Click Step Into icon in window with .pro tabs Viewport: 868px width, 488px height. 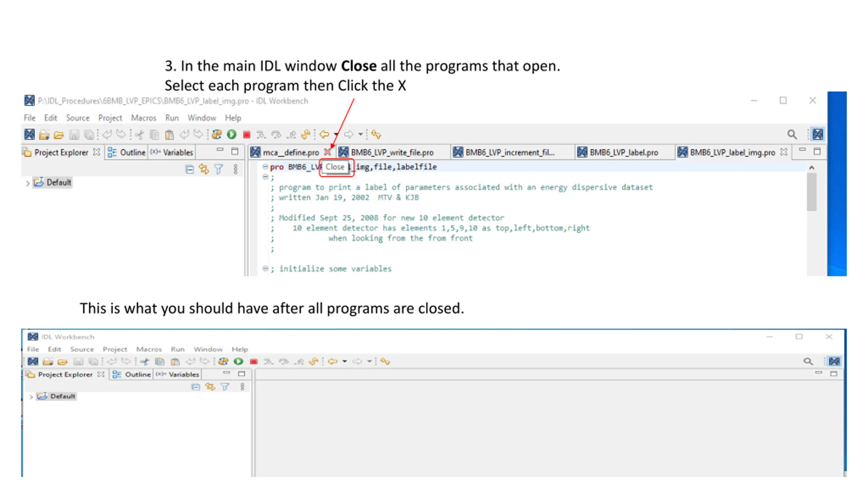261,135
